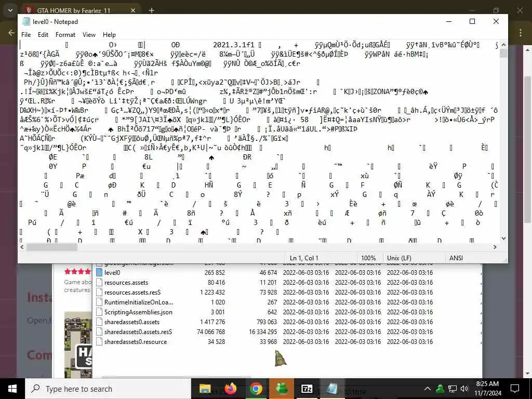Click the Ln 1, Col 1 status indicator

[304, 258]
